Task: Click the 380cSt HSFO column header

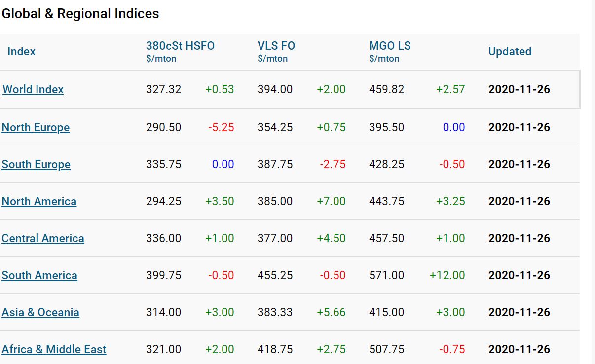Action: tap(180, 46)
